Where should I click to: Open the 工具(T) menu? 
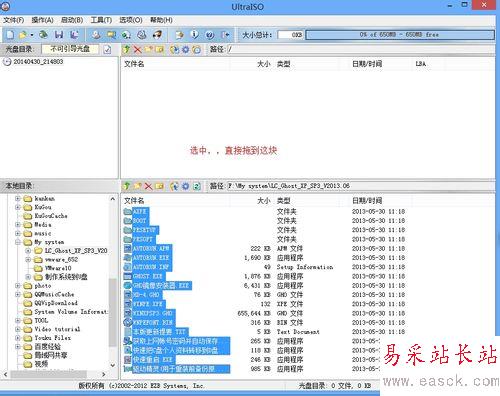tap(101, 20)
